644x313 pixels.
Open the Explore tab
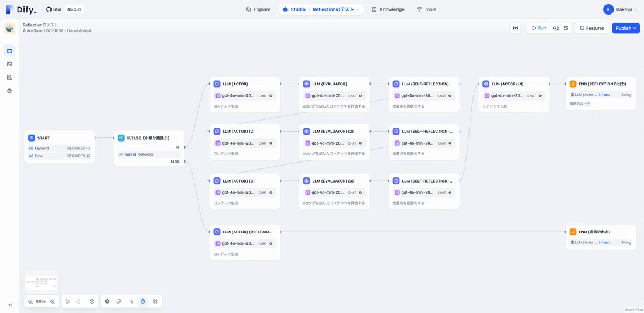[x=258, y=9]
